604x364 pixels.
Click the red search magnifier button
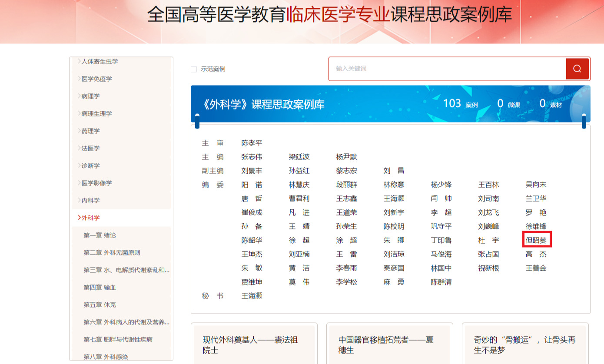pyautogui.click(x=577, y=69)
